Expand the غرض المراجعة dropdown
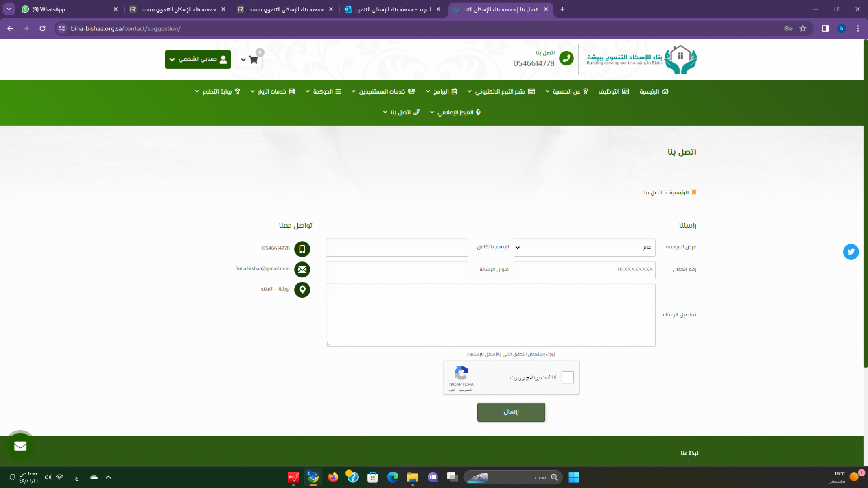868x488 pixels. [x=584, y=247]
